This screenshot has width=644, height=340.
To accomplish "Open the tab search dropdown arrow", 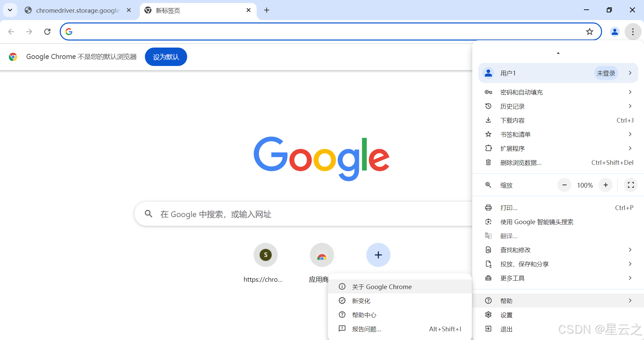I will (10, 10).
